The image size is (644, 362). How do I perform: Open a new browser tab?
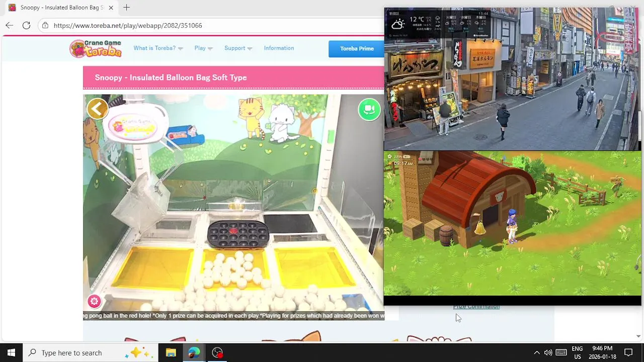[x=126, y=8]
